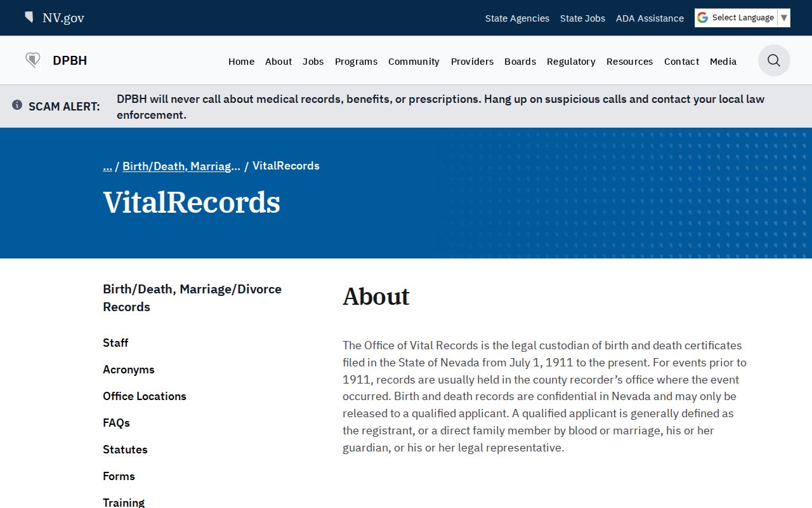
Task: Click the NV.gov state logo icon
Action: point(29,17)
